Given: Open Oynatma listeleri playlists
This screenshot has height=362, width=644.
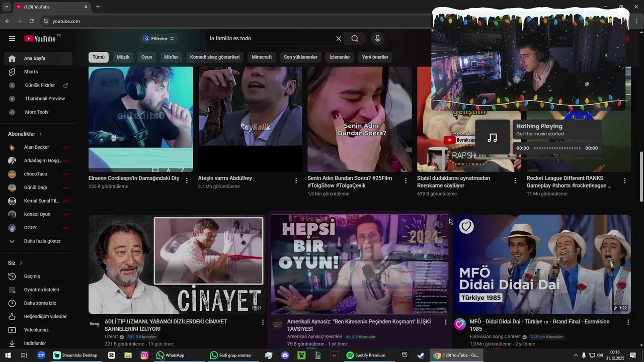Looking at the screenshot, I should coord(38,290).
